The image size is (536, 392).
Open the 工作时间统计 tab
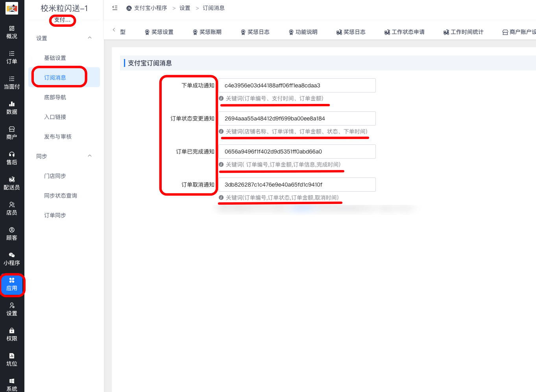[x=464, y=32]
